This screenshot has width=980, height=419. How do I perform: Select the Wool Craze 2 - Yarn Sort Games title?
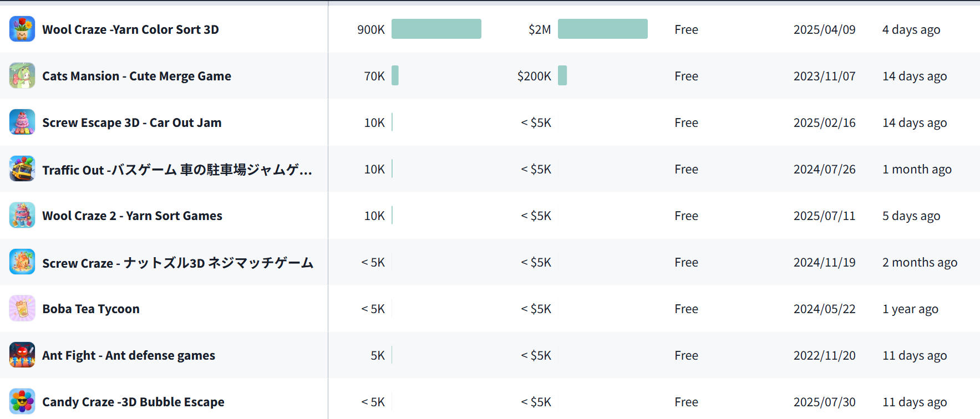click(x=132, y=216)
